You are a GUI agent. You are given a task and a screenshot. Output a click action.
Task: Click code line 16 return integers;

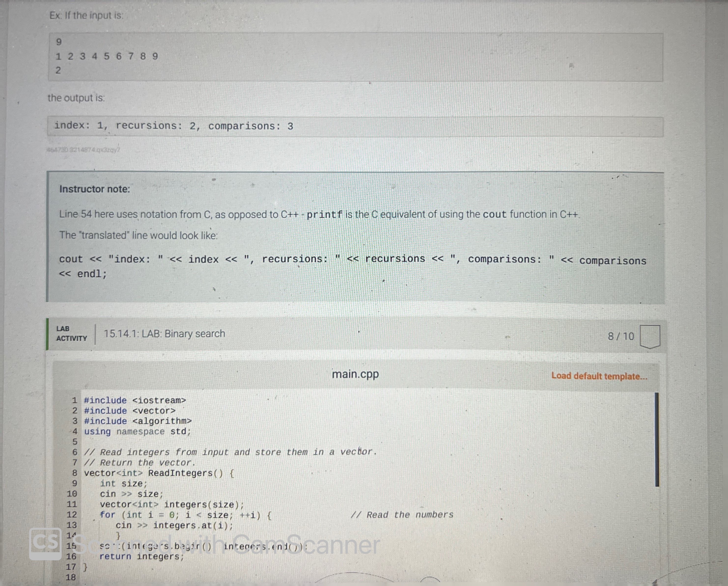click(x=142, y=557)
